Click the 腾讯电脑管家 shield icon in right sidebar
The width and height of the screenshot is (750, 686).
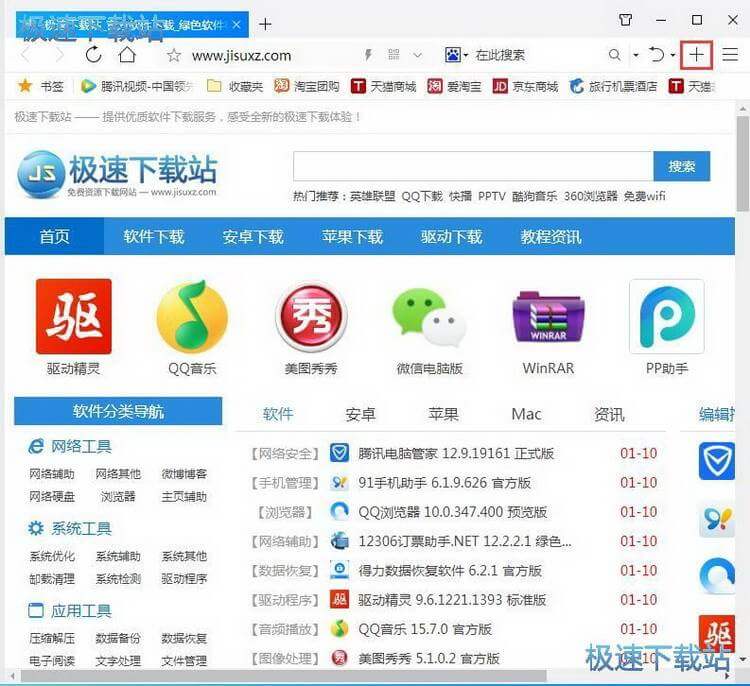pyautogui.click(x=717, y=461)
